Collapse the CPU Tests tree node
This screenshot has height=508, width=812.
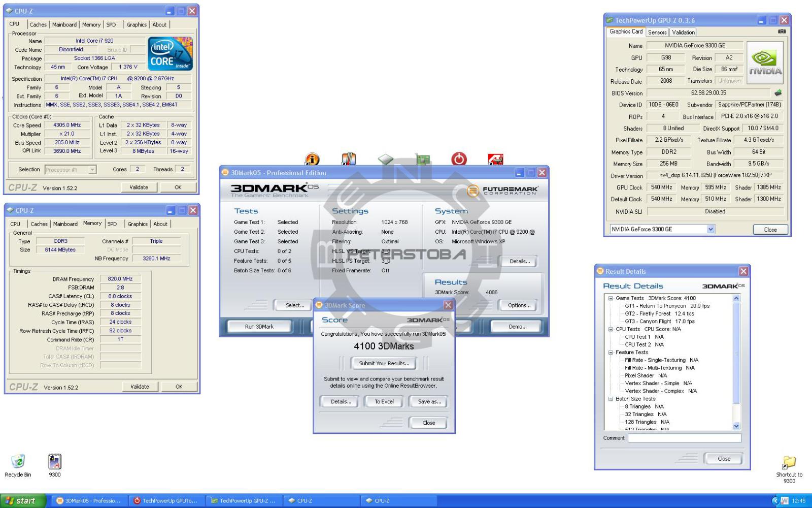(611, 329)
